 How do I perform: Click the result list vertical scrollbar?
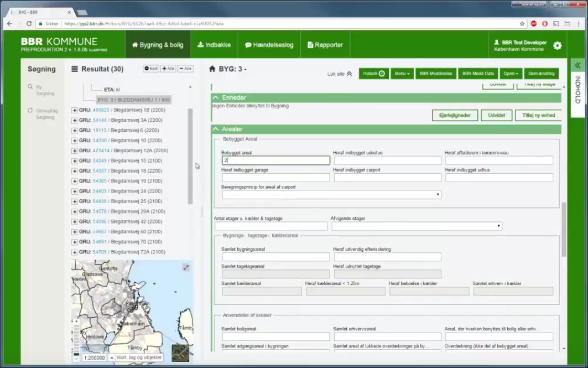click(190, 157)
